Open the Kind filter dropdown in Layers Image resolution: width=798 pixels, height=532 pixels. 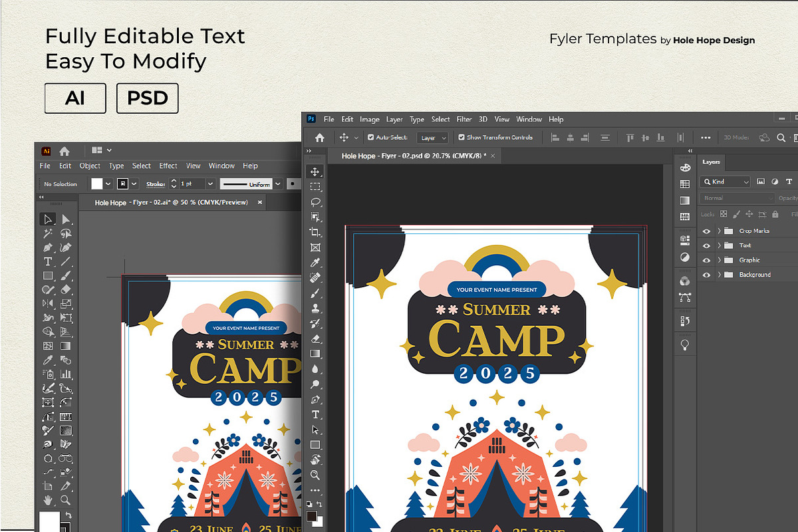[x=726, y=182]
